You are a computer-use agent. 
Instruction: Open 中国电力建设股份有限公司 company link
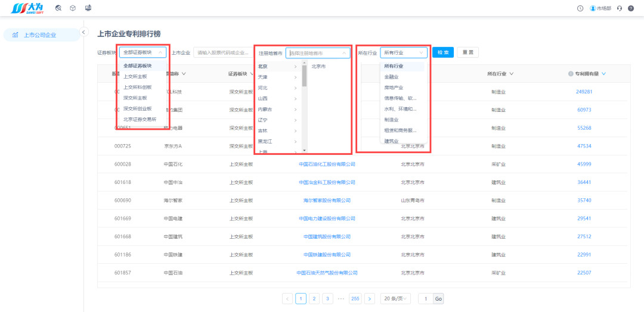click(327, 219)
